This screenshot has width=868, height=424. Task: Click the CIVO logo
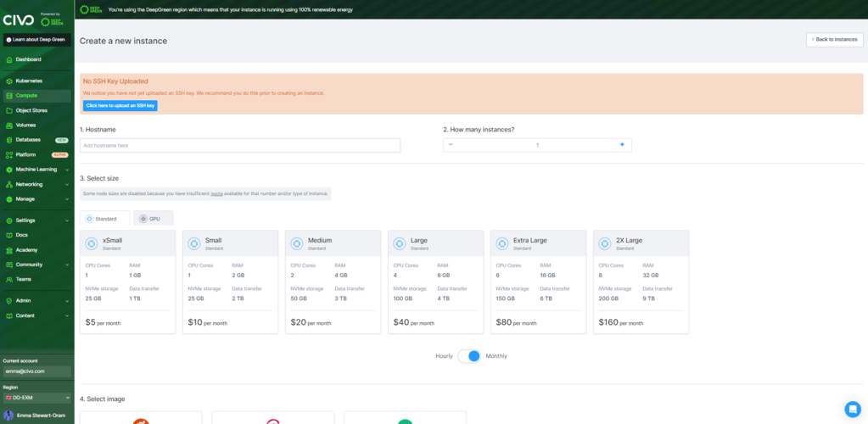point(19,20)
